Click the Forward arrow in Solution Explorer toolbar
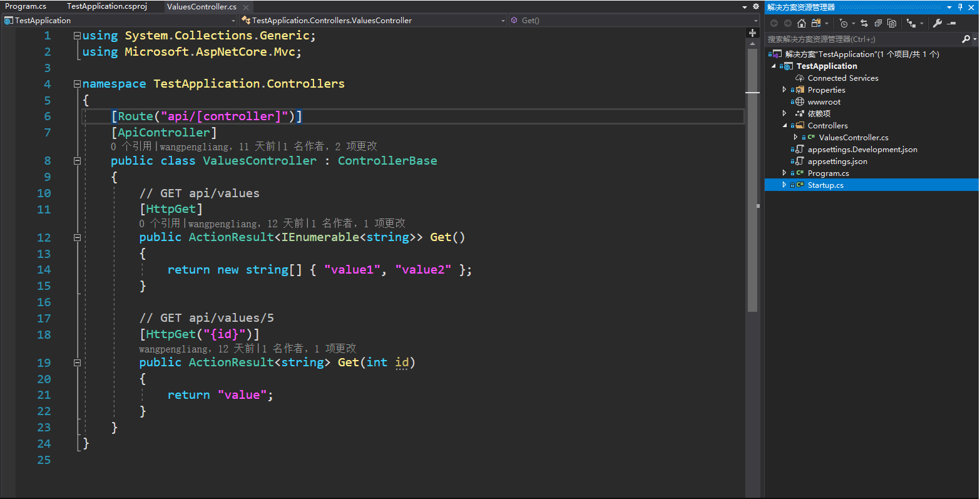Viewport: 980px width, 499px height. tap(788, 23)
